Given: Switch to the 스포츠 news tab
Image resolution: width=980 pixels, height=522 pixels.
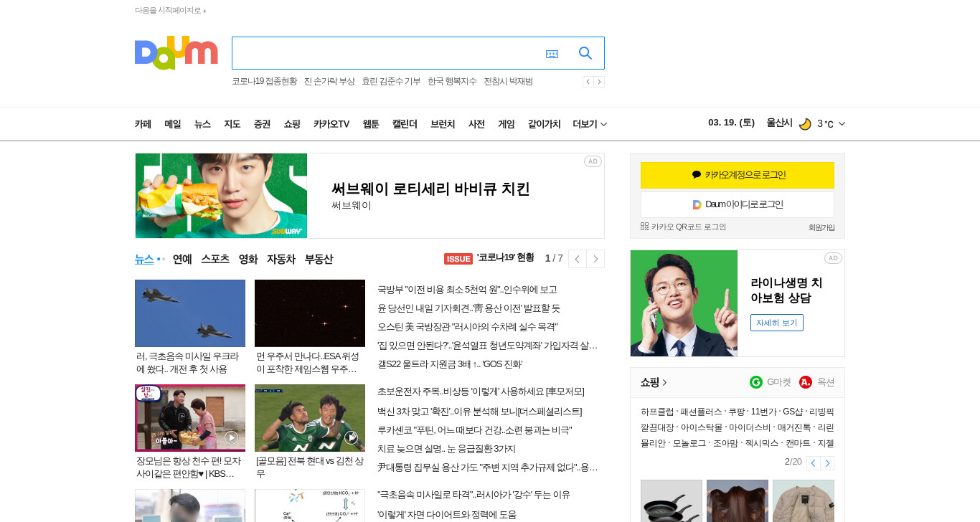Looking at the screenshot, I should point(215,259).
